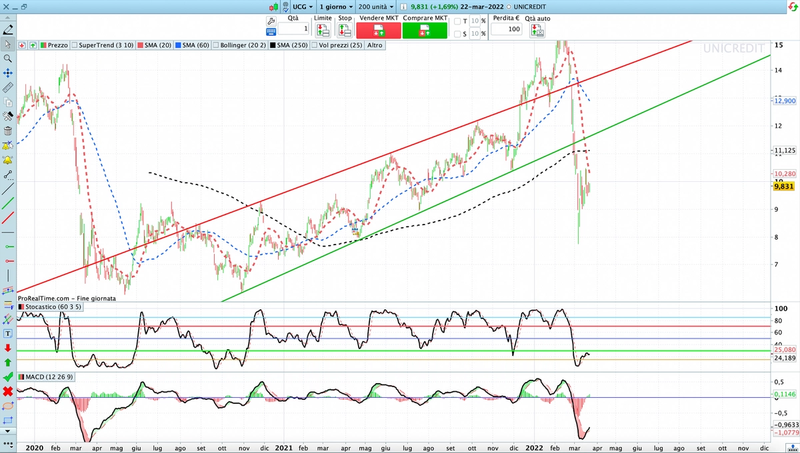Click the ProRealTime logo icon top right

click(793, 7)
